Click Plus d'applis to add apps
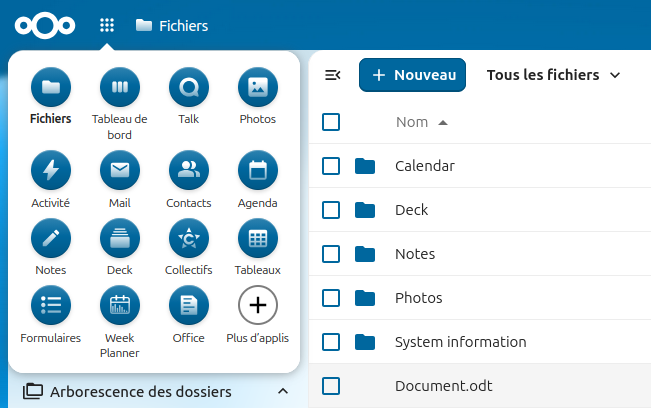This screenshot has width=651, height=408. click(257, 305)
